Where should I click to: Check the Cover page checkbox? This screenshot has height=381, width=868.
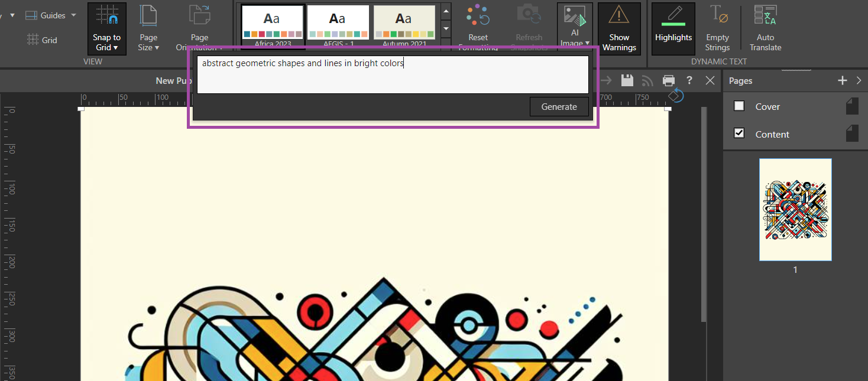[x=739, y=106]
